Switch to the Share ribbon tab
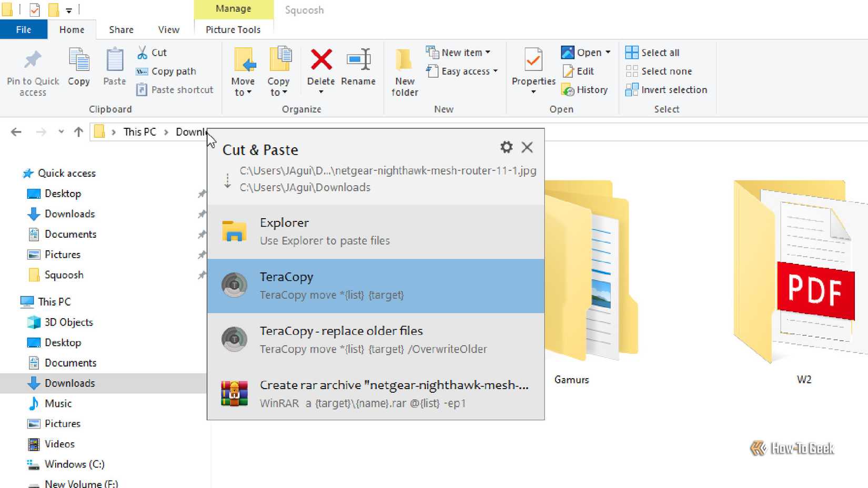868x488 pixels. 121,29
